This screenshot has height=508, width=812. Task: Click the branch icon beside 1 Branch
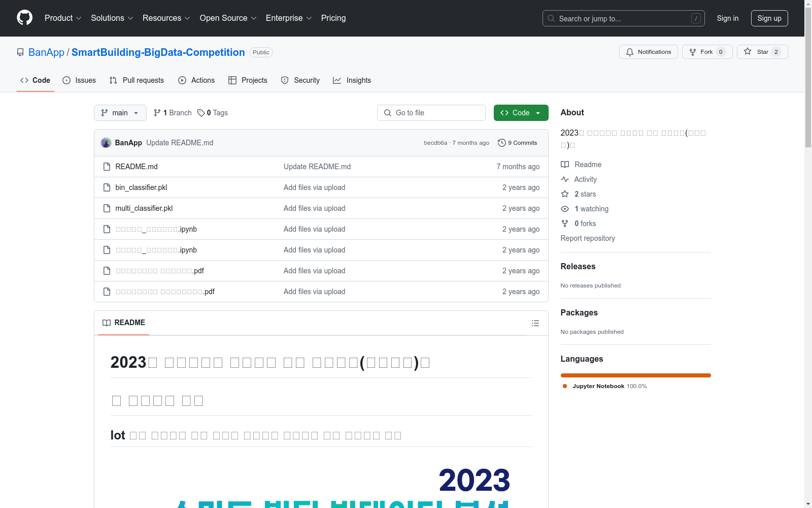[157, 113]
